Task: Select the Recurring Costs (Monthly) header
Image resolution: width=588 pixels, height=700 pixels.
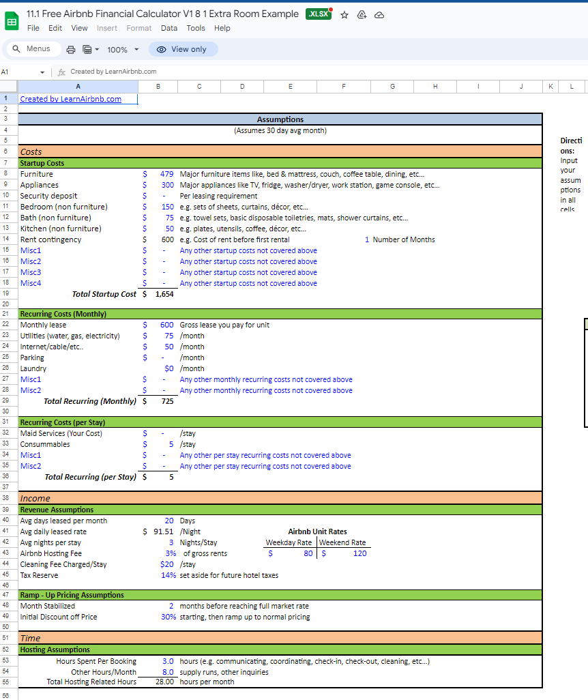Action: (x=280, y=314)
